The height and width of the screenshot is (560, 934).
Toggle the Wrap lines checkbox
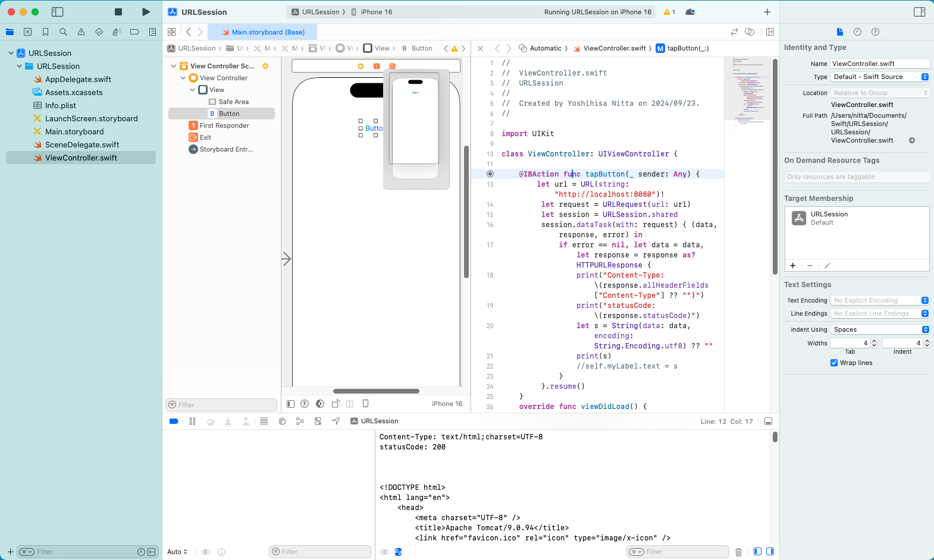click(834, 363)
